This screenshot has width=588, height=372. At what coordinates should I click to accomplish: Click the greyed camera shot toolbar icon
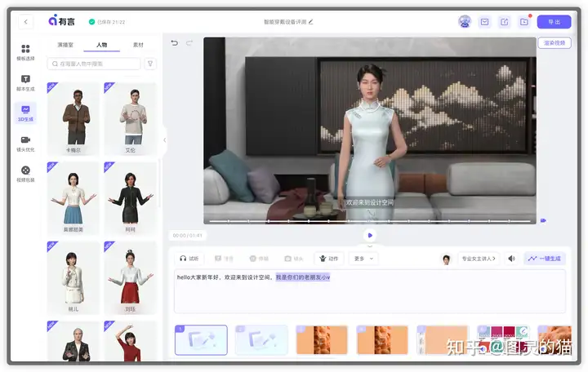point(294,259)
